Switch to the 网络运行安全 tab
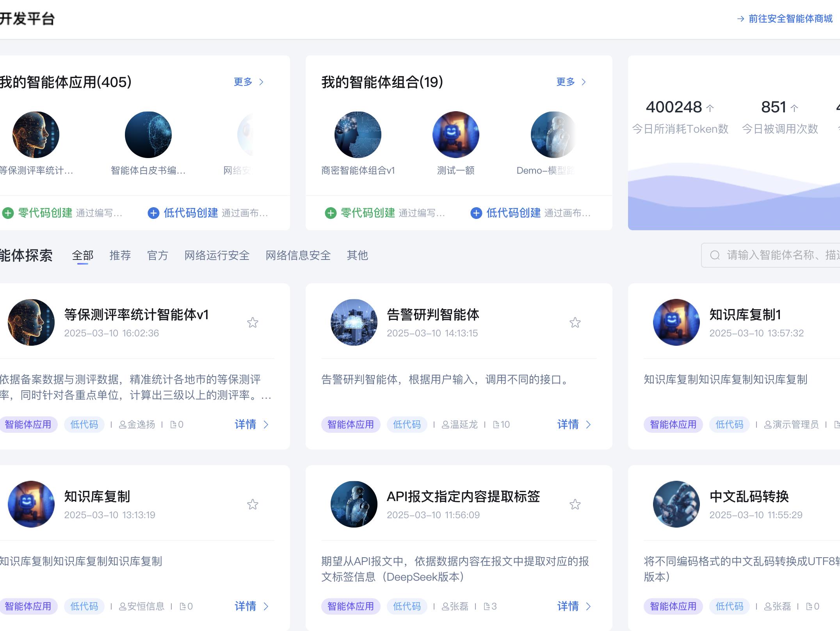Image resolution: width=840 pixels, height=631 pixels. coord(217,256)
